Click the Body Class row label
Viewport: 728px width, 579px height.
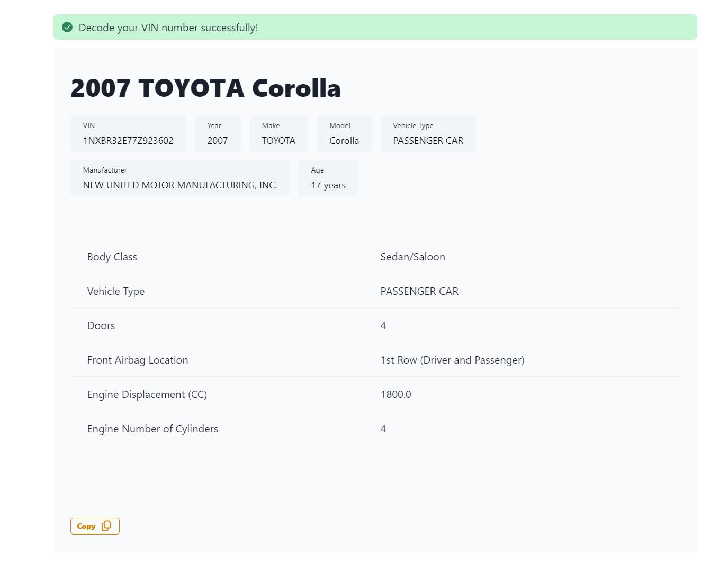[112, 257]
